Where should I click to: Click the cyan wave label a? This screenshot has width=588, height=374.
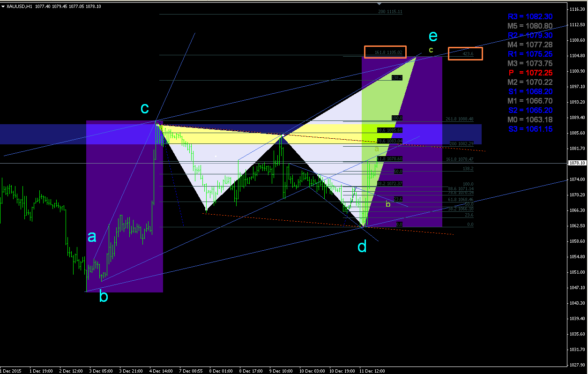92,237
